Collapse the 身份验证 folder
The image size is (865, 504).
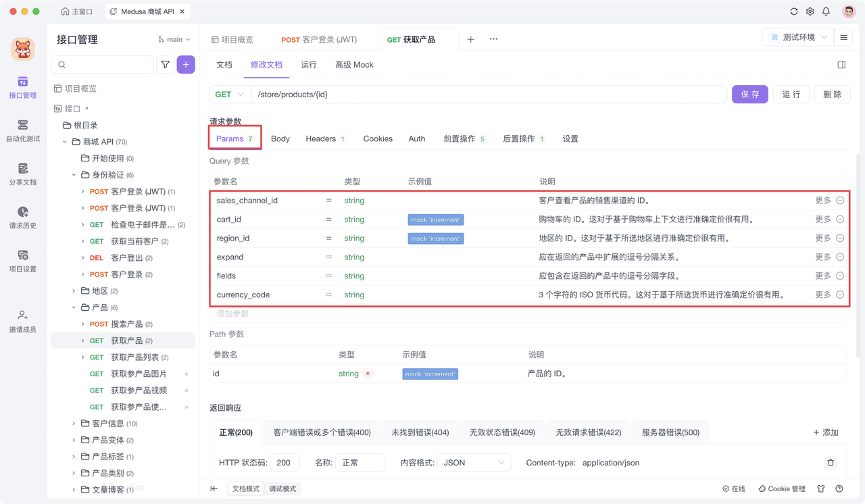point(74,175)
